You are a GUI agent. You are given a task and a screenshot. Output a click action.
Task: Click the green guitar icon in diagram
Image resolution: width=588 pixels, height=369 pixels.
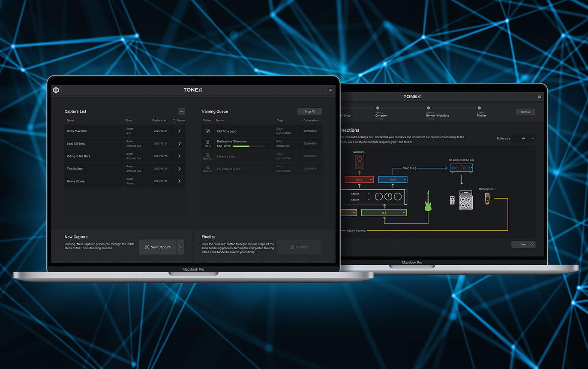(428, 201)
